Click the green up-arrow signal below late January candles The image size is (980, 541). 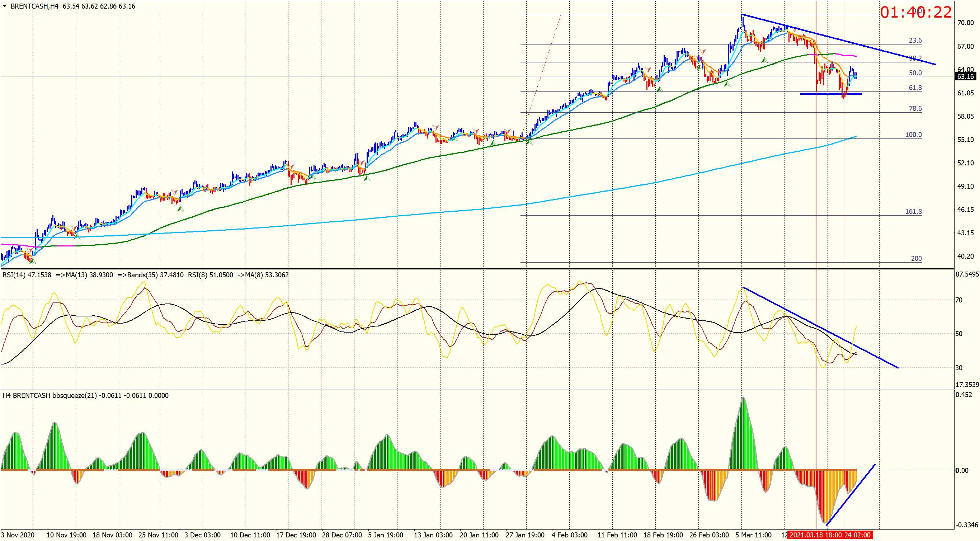click(x=529, y=142)
